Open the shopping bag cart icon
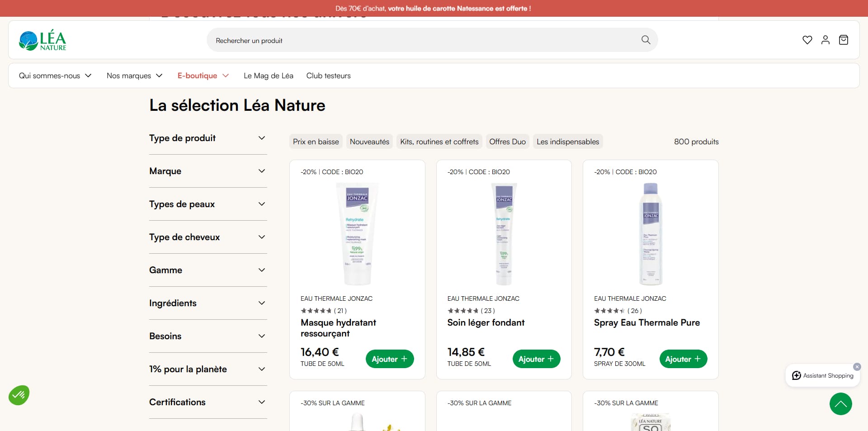 click(x=843, y=40)
